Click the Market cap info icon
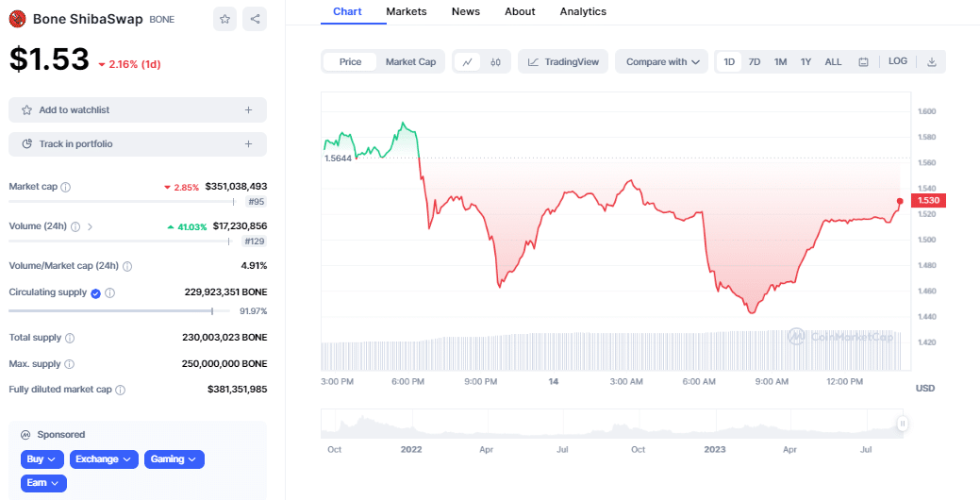Screen dimensions: 980x500 (x=66, y=187)
